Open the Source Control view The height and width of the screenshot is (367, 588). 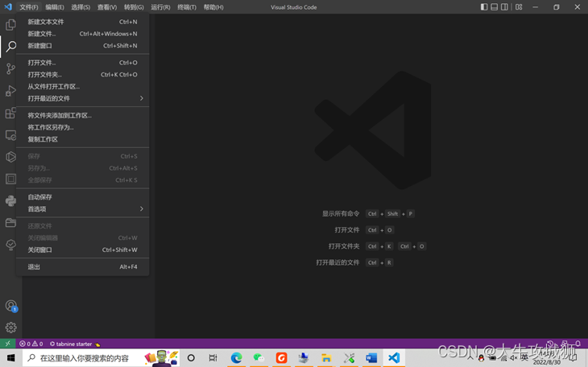pyautogui.click(x=10, y=68)
